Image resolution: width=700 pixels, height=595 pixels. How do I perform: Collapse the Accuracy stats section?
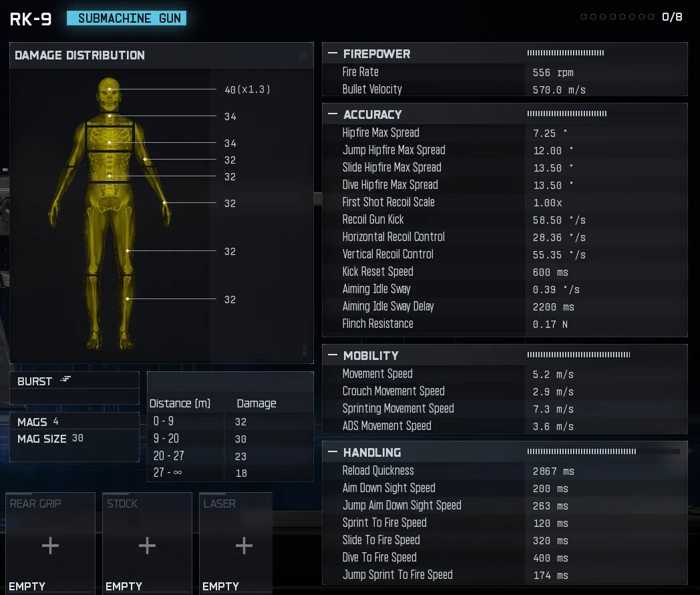332,114
